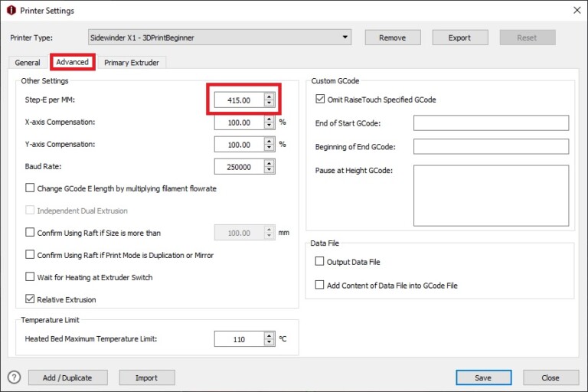Screen dimensions: 588x392
Task: Click the Add / Duplicate button
Action: pyautogui.click(x=68, y=377)
